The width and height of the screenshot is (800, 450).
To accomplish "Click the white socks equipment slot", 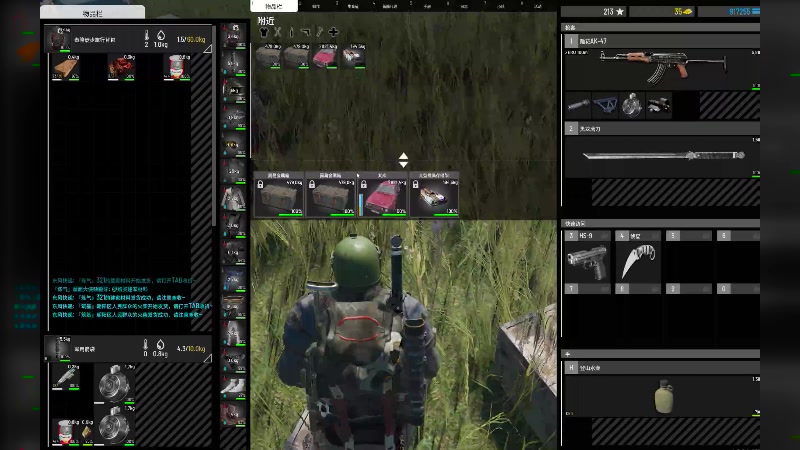I will [x=233, y=387].
